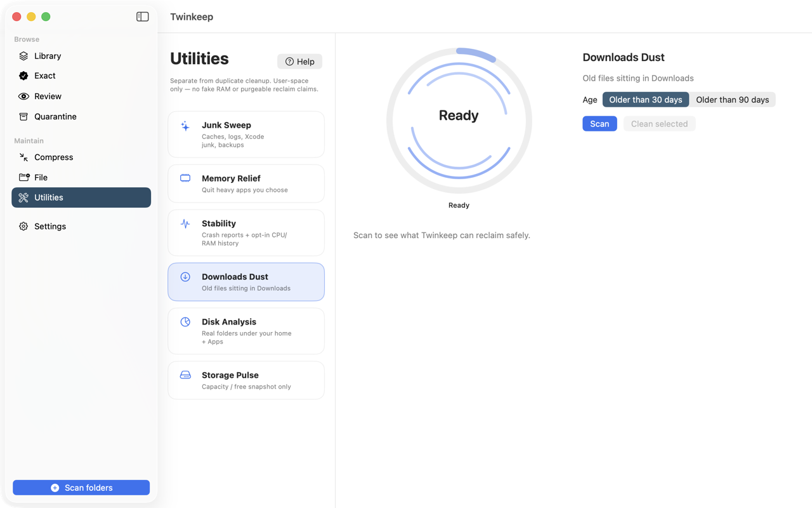The height and width of the screenshot is (508, 812).
Task: Select Utilities in the sidebar
Action: (81, 197)
